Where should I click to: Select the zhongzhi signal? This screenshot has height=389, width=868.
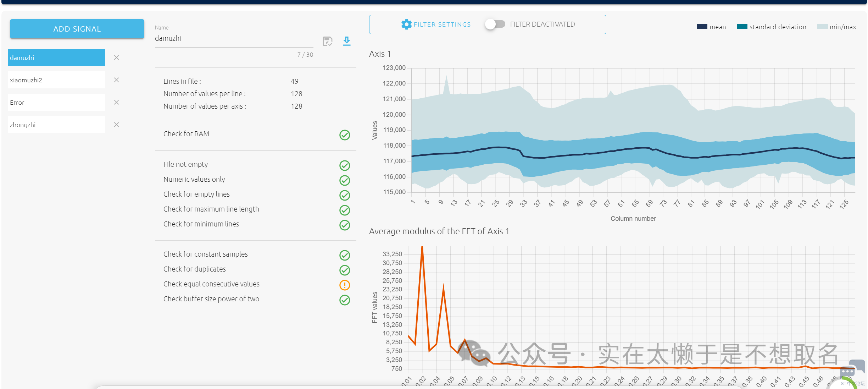pyautogui.click(x=56, y=125)
